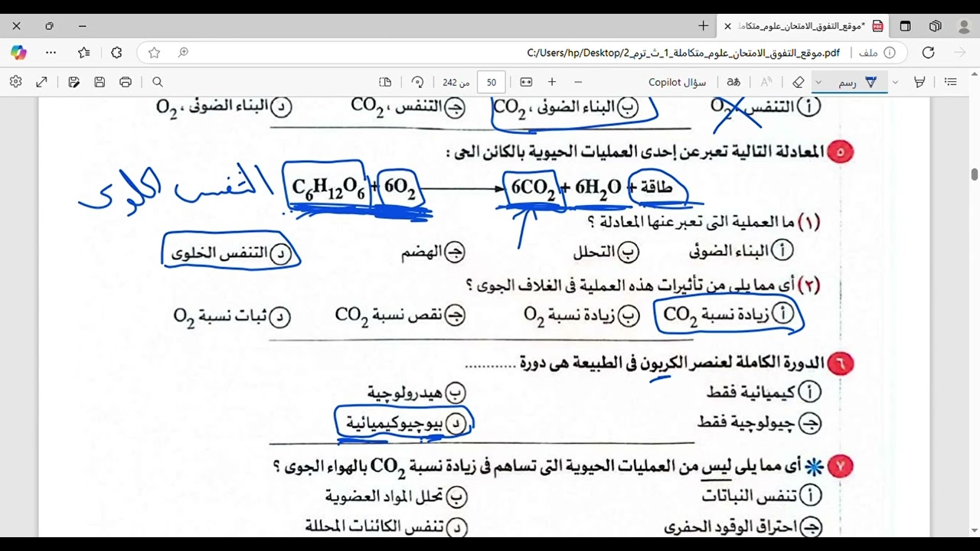Select the Highlight marker tool
The width and height of the screenshot is (980, 551).
click(x=920, y=82)
